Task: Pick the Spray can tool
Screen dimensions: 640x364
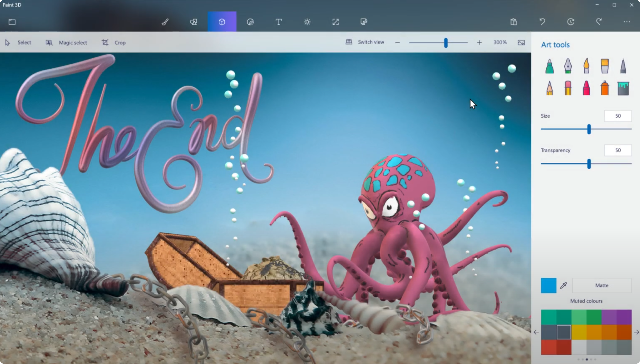Action: (x=604, y=88)
